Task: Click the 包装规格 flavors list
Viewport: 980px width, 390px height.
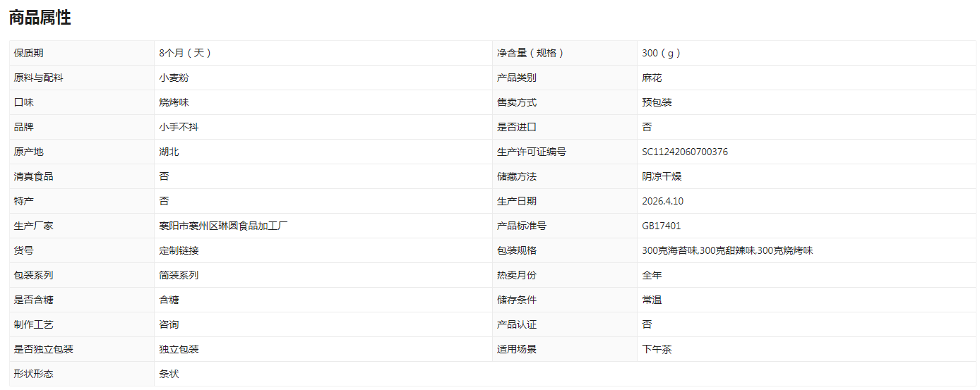Action: [728, 250]
